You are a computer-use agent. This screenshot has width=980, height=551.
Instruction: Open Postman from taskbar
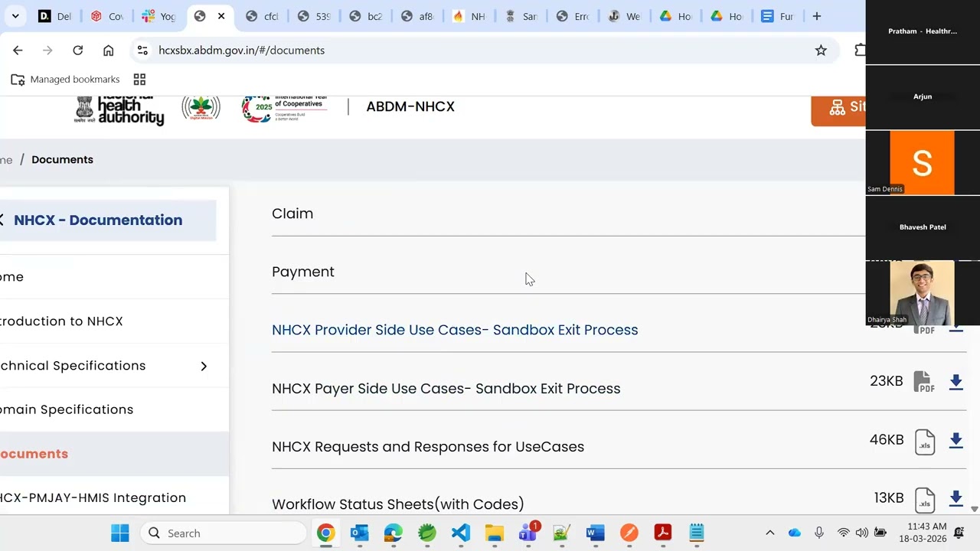click(x=629, y=533)
